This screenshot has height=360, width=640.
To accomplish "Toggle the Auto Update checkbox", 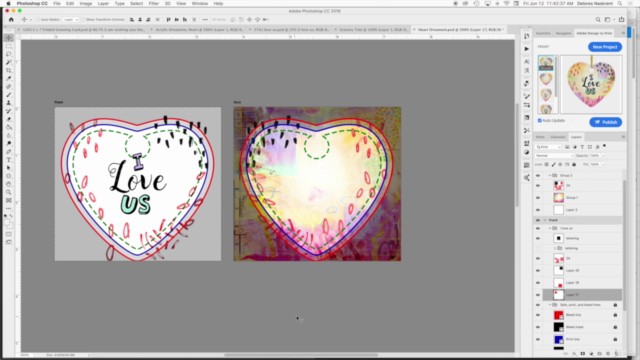I will point(540,120).
